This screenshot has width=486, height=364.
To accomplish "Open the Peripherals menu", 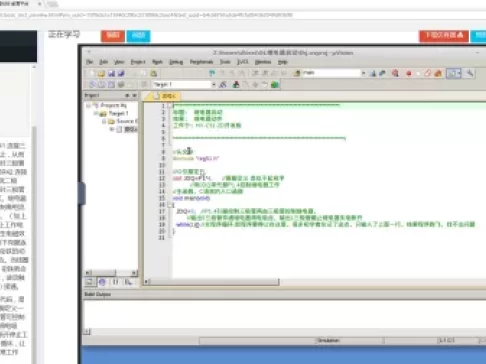I will (201, 62).
